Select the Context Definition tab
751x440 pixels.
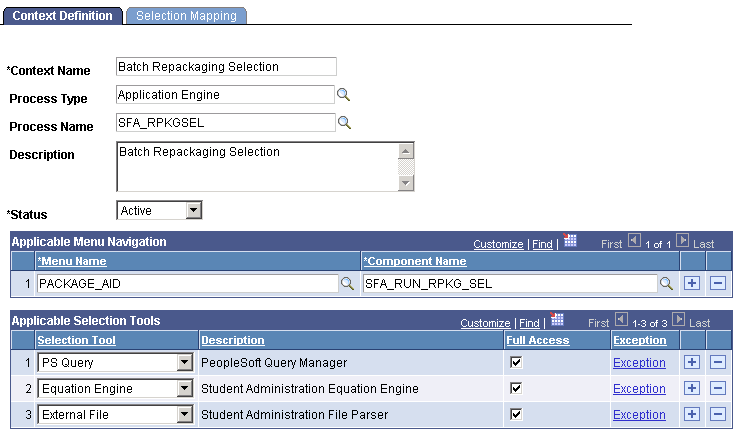click(x=62, y=16)
